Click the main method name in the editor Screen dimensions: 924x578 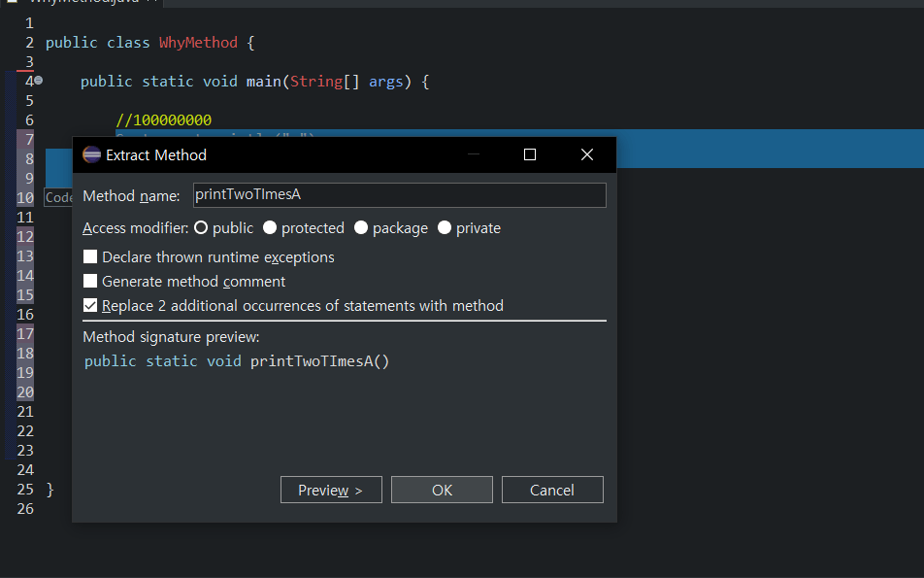tap(263, 82)
